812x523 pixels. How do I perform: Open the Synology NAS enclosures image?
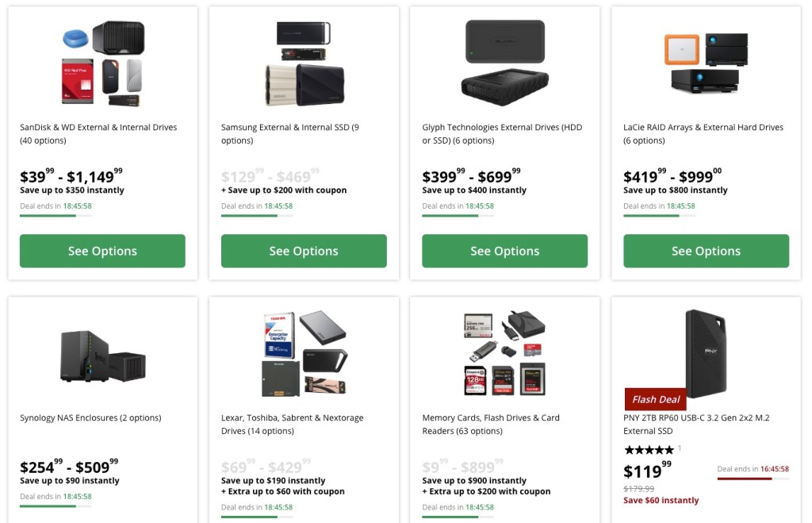tap(102, 355)
